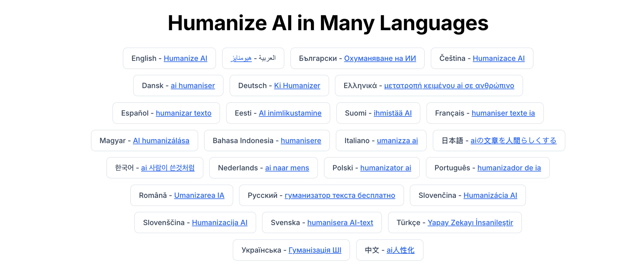Click the 'العربية' Arabic language label
The height and width of the screenshot is (274, 644).
pos(267,58)
